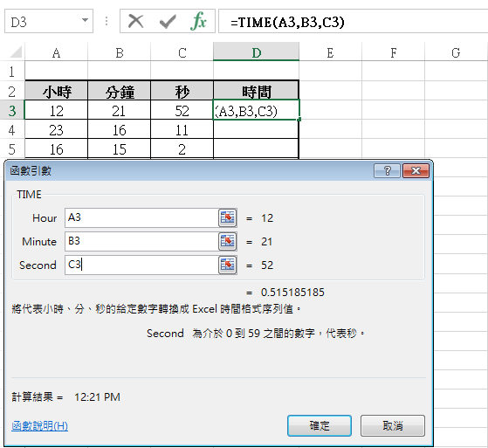Select column A header
The image size is (488, 448).
(57, 52)
